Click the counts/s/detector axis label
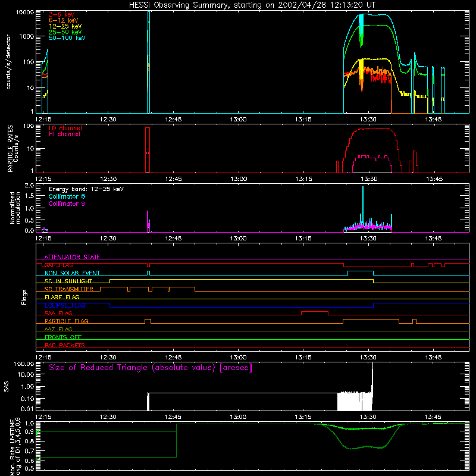 (x=8, y=62)
